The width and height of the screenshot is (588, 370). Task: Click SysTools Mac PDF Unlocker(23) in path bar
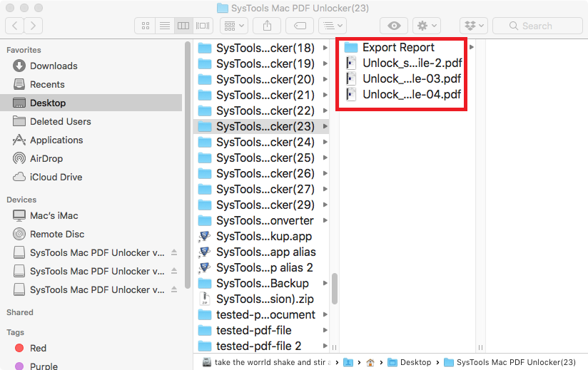[x=510, y=362]
